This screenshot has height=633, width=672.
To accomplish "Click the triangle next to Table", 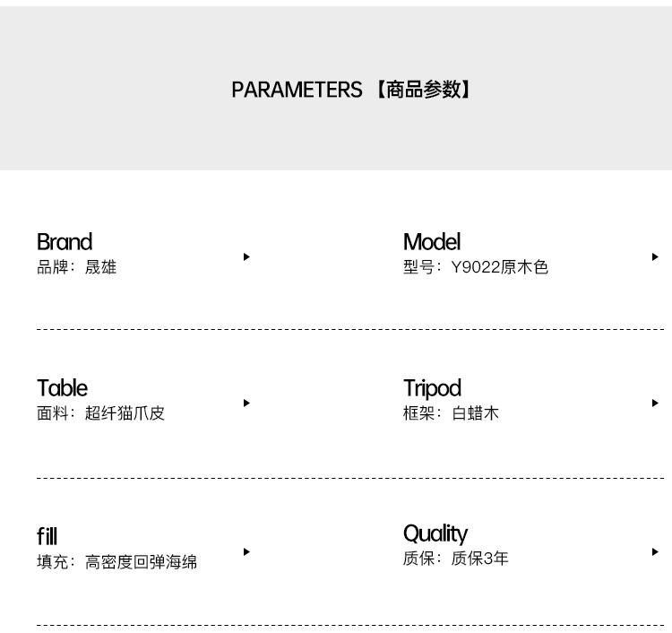I will (246, 403).
